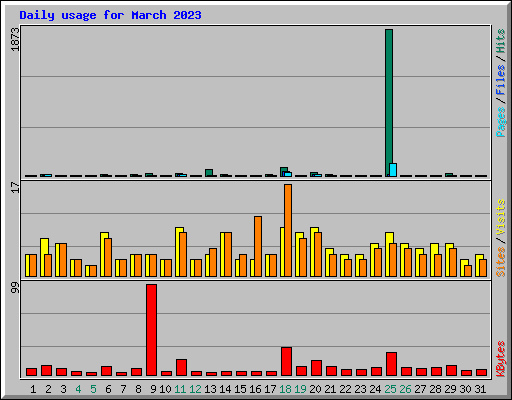Click the 99 KBytes axis maximum label
The width and height of the screenshot is (512, 400).
(15, 287)
